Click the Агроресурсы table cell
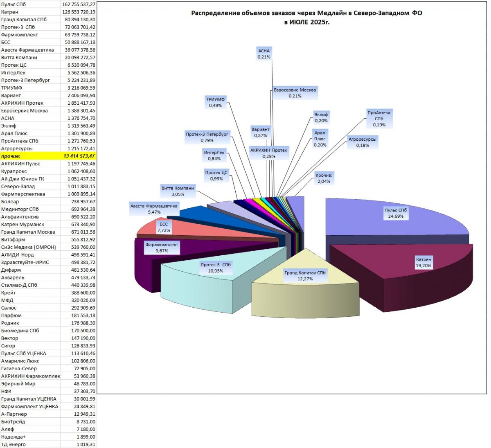The image size is (491, 448). pyautogui.click(x=30, y=149)
